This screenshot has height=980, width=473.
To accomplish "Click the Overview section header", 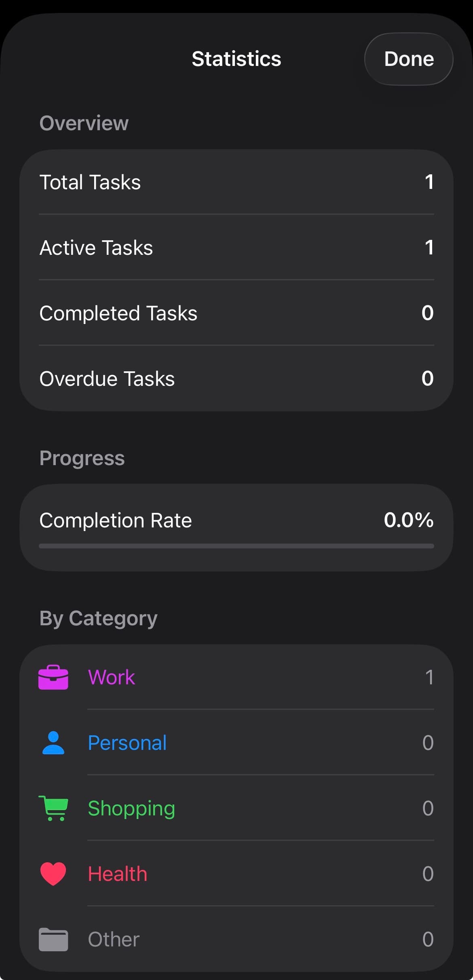I will tap(84, 123).
